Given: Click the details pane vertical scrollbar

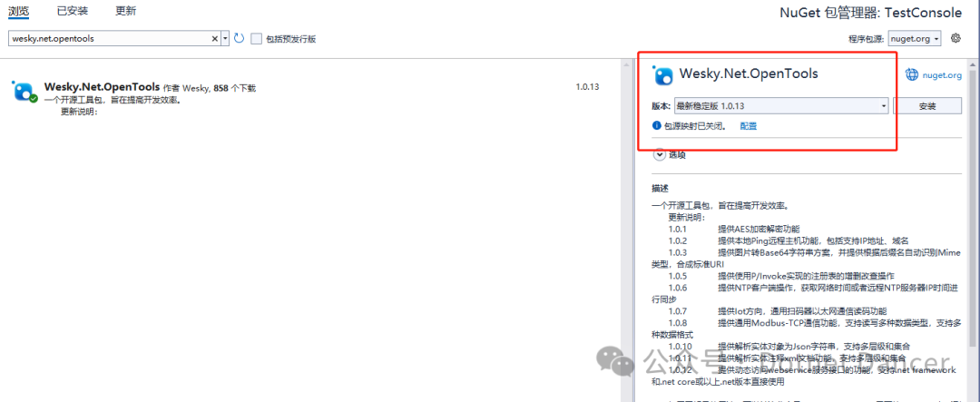Looking at the screenshot, I should click(973, 206).
